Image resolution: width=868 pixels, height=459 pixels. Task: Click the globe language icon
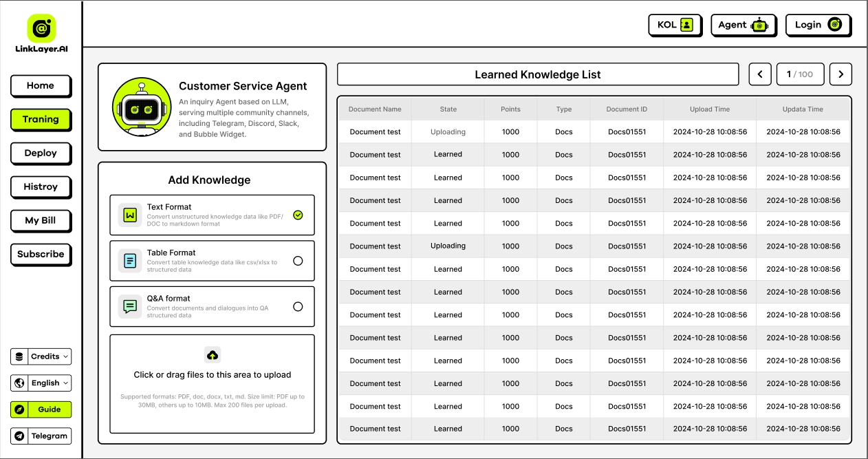19,383
